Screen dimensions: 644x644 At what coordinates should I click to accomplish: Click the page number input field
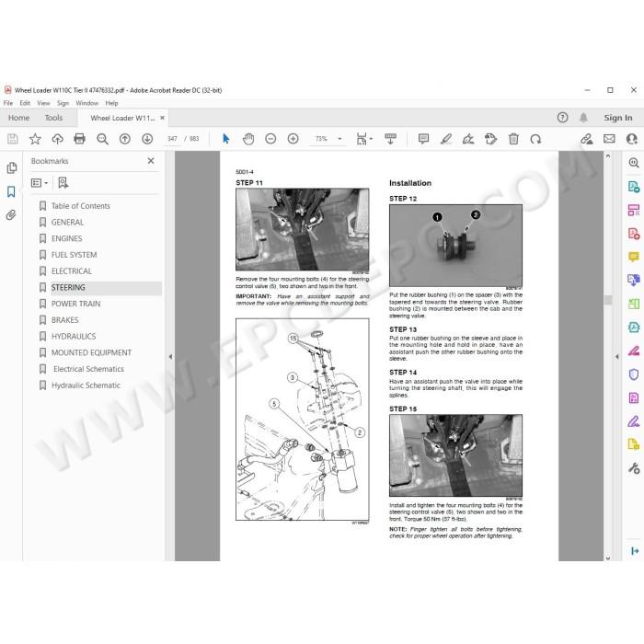click(x=172, y=139)
